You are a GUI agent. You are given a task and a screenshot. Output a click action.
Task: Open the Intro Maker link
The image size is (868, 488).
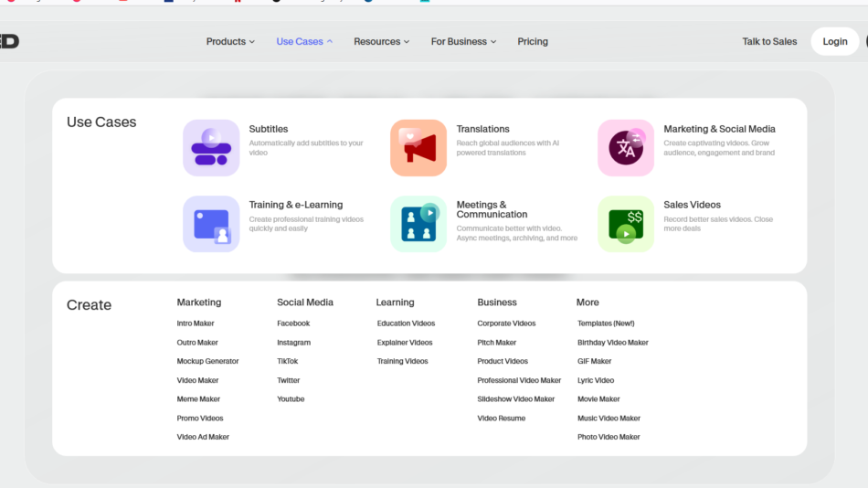point(196,324)
